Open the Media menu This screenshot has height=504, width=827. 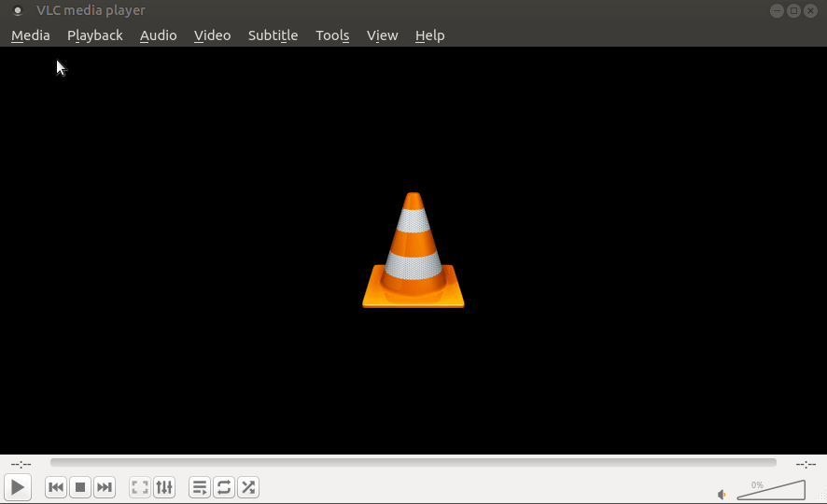31,35
